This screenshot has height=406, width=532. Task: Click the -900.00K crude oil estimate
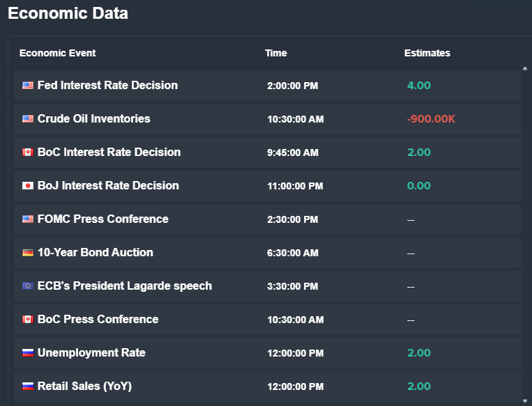coord(431,119)
